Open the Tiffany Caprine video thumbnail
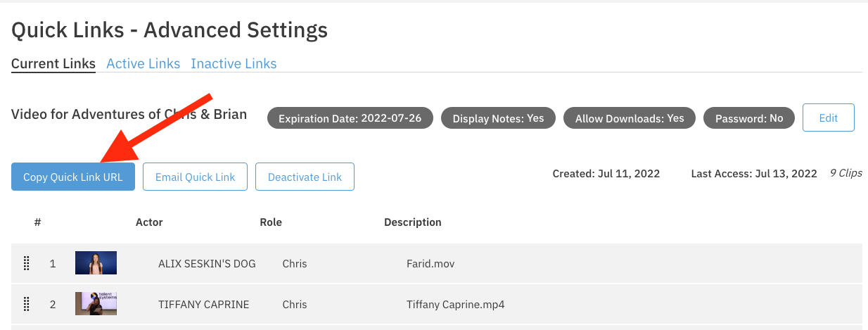Screen dimensions: 868x330 [96, 304]
